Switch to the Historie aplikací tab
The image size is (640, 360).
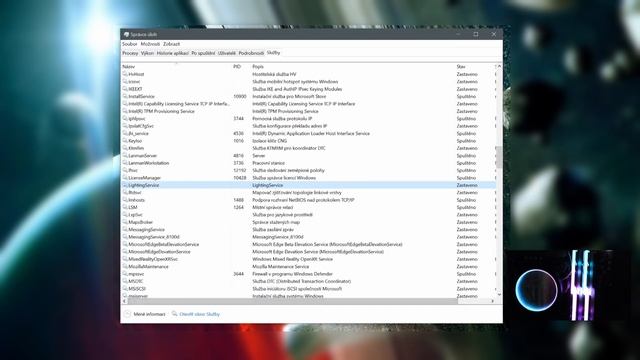[173, 53]
